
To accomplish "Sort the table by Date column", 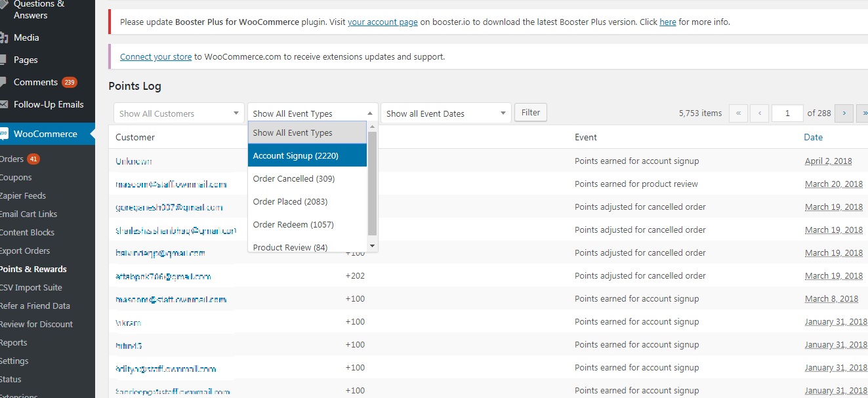I will pyautogui.click(x=813, y=137).
